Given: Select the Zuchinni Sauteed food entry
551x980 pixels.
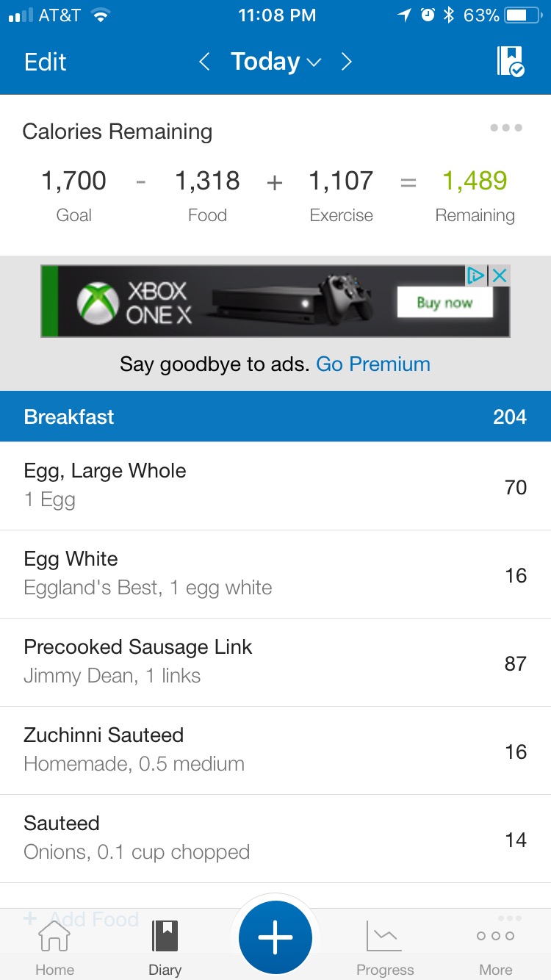Looking at the screenshot, I should click(x=275, y=751).
